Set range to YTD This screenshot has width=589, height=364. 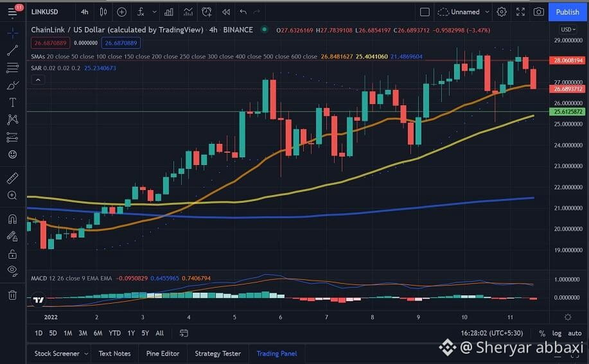[x=114, y=333]
